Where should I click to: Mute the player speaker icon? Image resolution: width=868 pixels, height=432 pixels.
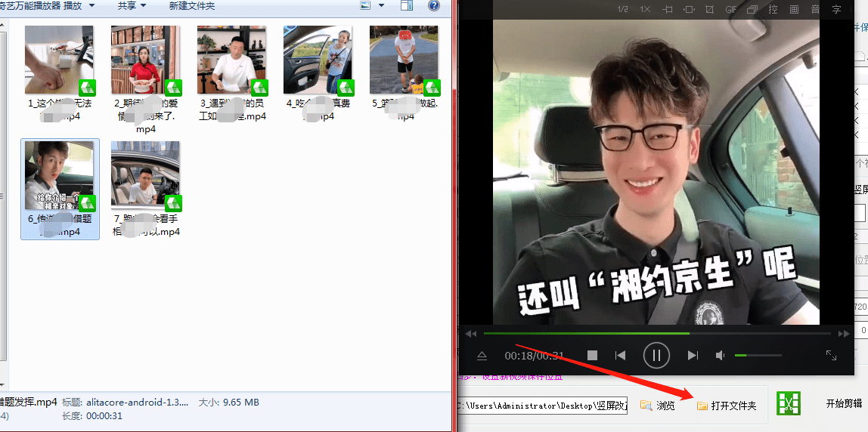click(721, 355)
